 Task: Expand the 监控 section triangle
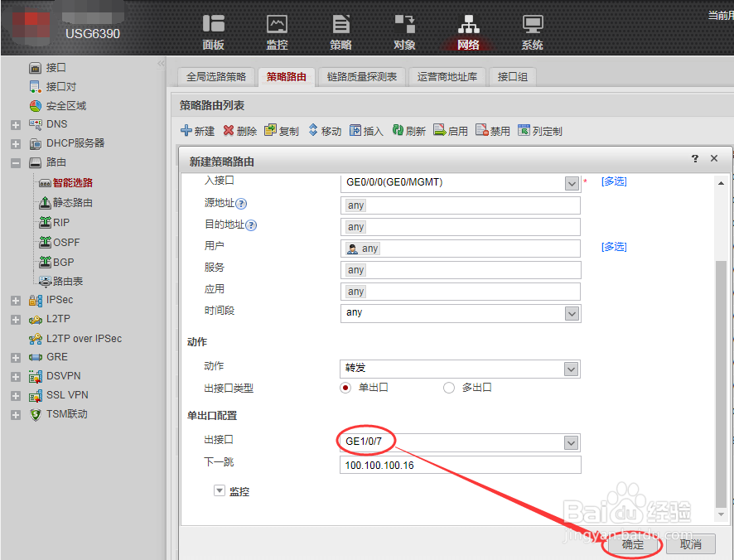(x=219, y=490)
